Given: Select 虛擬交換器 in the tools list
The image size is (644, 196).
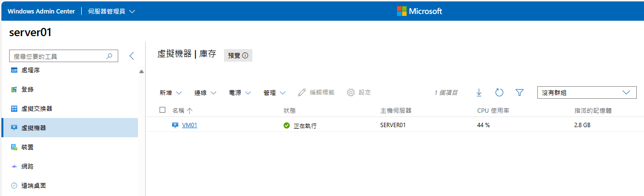Looking at the screenshot, I should (69, 109).
